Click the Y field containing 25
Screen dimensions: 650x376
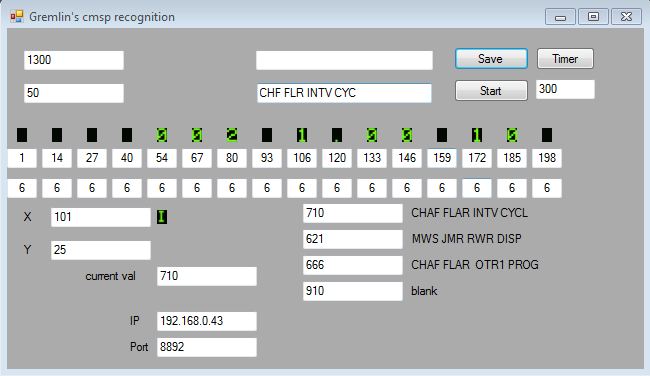pyautogui.click(x=101, y=250)
